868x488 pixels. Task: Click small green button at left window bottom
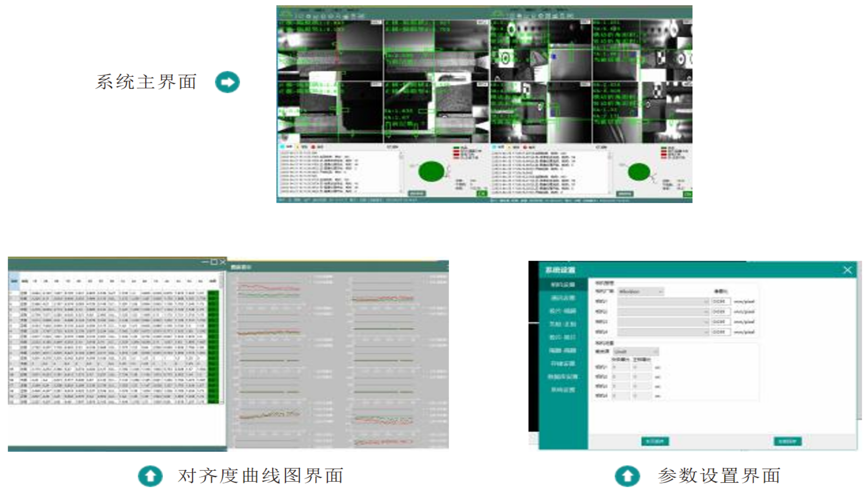(x=482, y=193)
